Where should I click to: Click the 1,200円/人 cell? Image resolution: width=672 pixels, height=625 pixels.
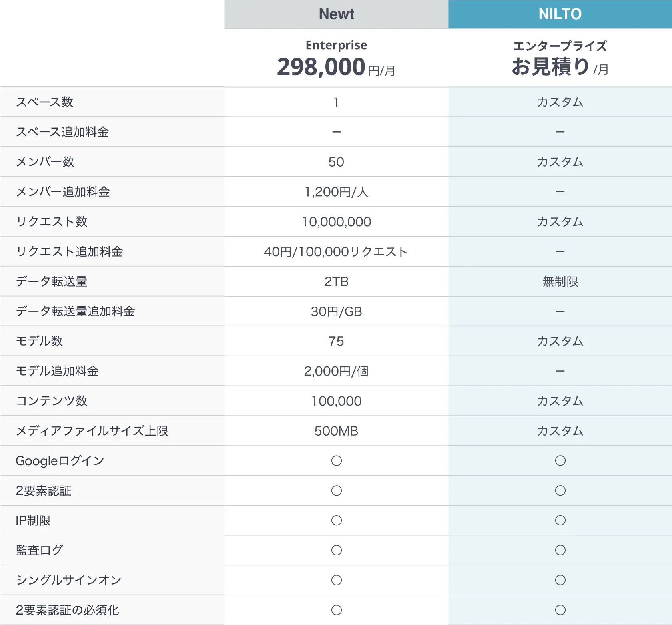tap(336, 192)
